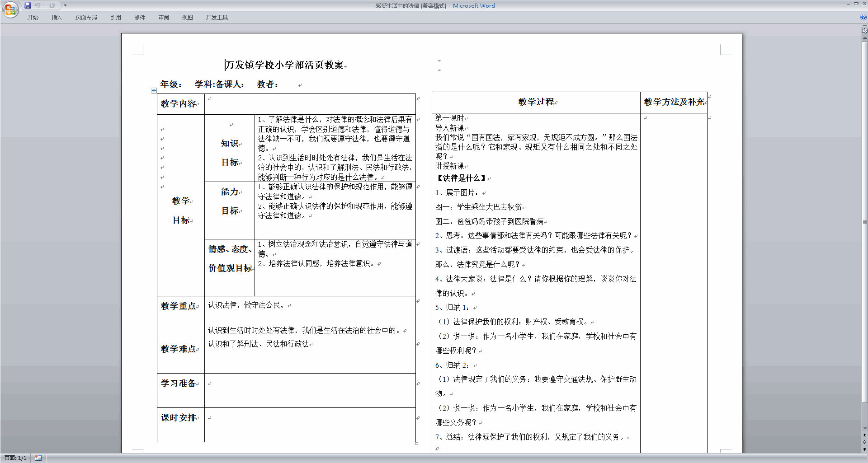The image size is (868, 463).
Task: Open the 插入 ribbon tab
Action: tap(57, 18)
